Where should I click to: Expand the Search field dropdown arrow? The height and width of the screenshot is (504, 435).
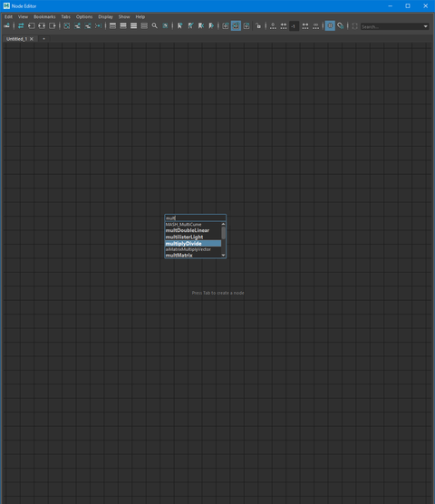[x=426, y=26]
